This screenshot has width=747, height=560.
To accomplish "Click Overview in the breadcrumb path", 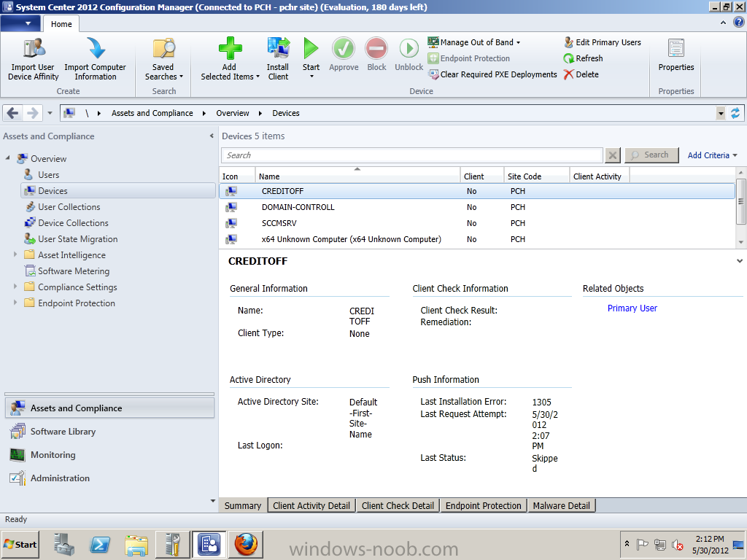I will click(x=233, y=113).
